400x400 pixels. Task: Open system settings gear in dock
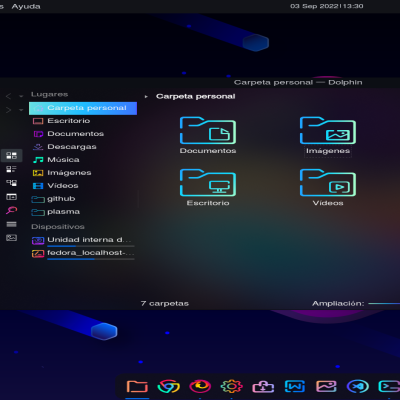pos(232,387)
